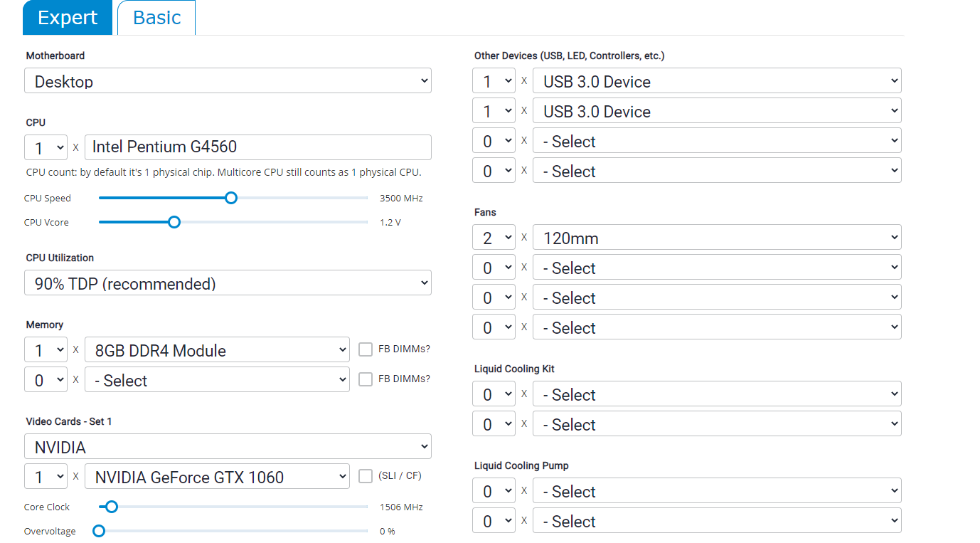Screen dimensions: 980x543
Task: Expand the CPU Utilization dropdown
Action: coord(228,283)
